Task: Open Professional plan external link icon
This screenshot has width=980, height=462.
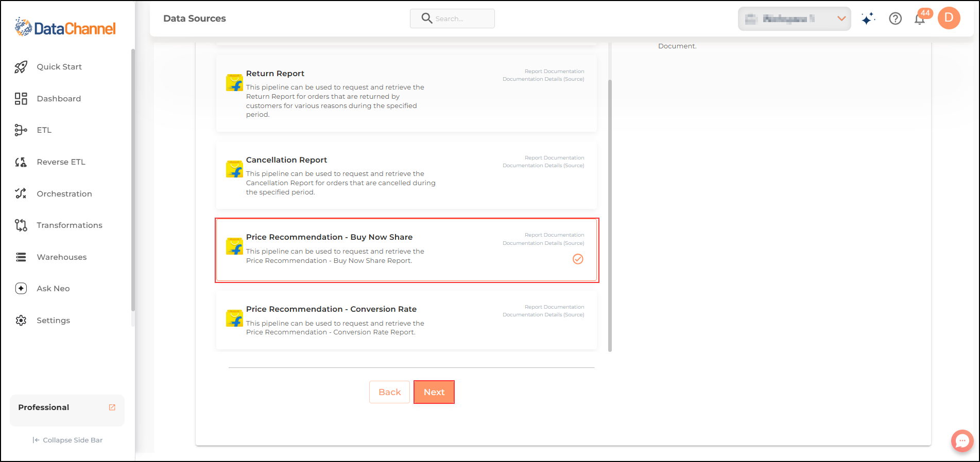Action: pos(112,407)
